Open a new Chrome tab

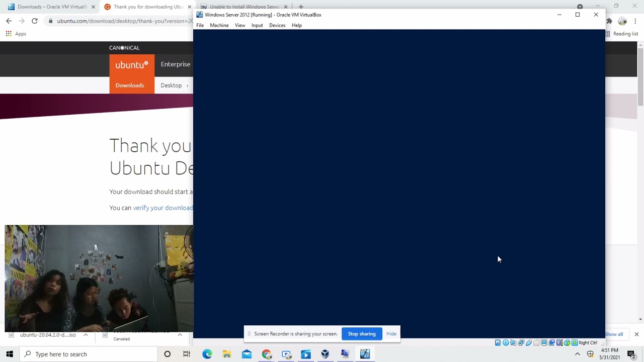[301, 7]
